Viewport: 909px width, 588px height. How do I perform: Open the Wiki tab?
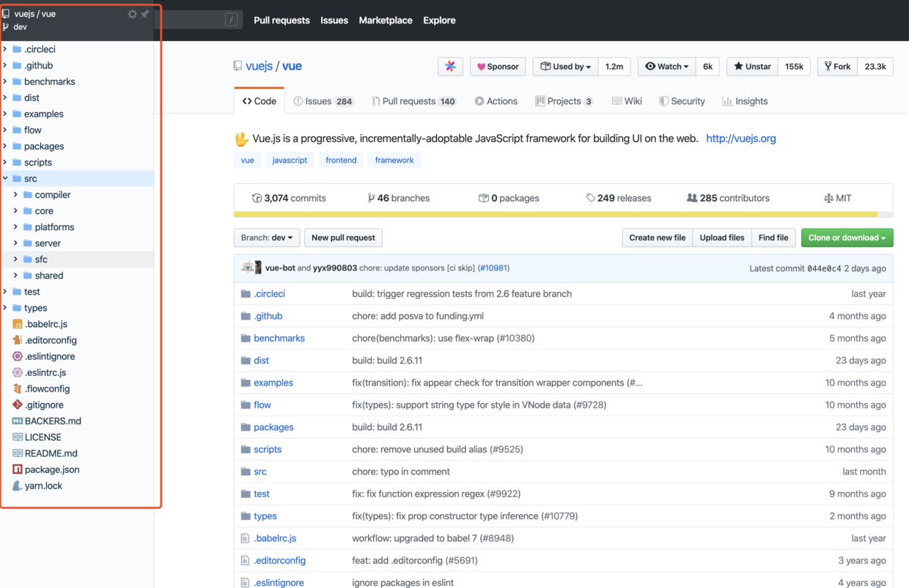pyautogui.click(x=627, y=101)
